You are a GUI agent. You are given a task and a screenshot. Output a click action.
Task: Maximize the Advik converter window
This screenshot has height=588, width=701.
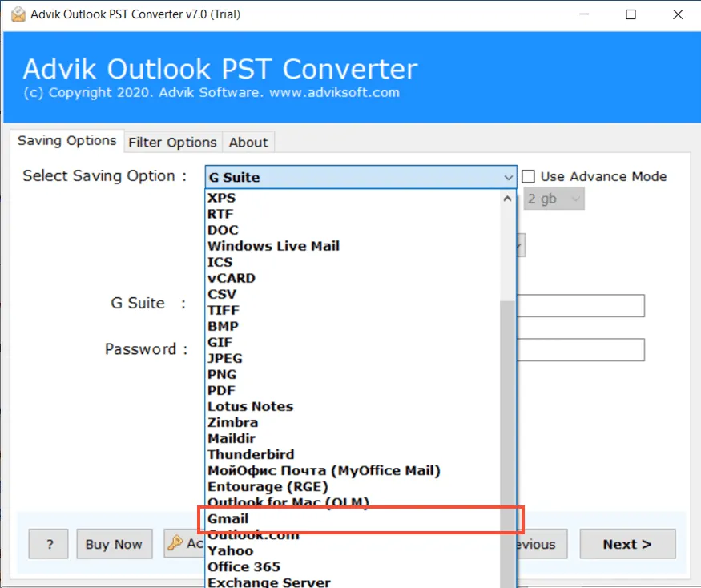tap(630, 14)
